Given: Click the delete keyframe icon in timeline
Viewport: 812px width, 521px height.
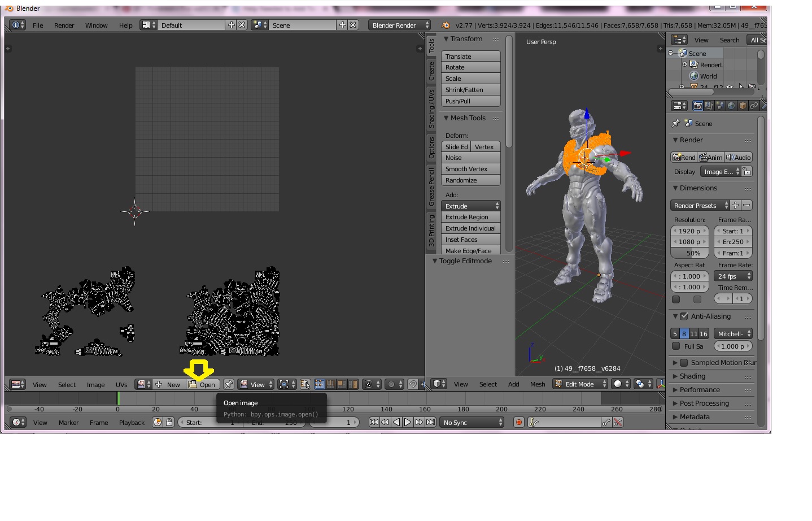Looking at the screenshot, I should pyautogui.click(x=618, y=422).
